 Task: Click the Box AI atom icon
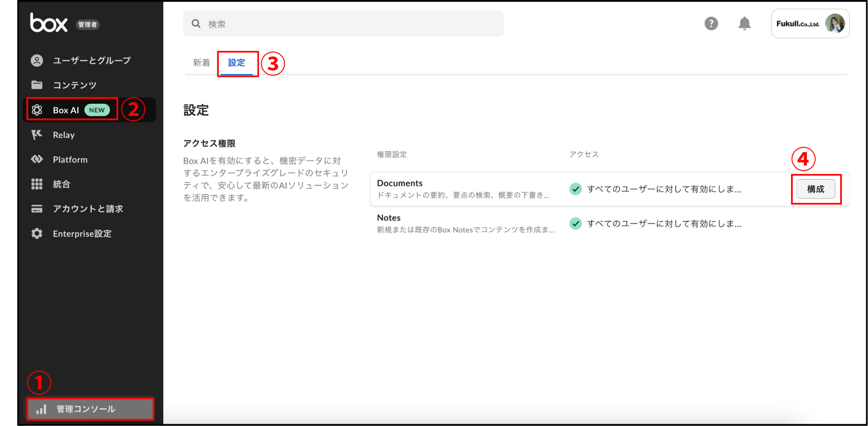coord(37,110)
